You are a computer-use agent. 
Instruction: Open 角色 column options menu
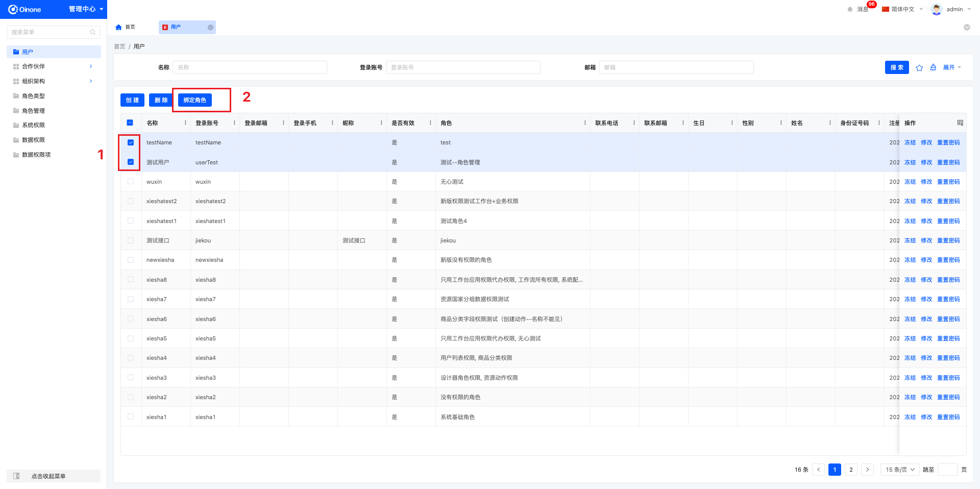click(x=585, y=123)
